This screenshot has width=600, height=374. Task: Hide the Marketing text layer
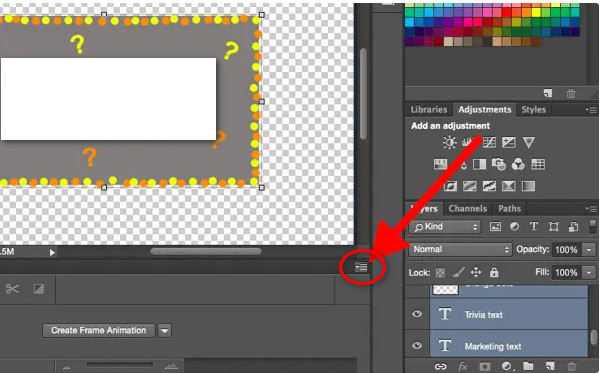[x=417, y=345]
